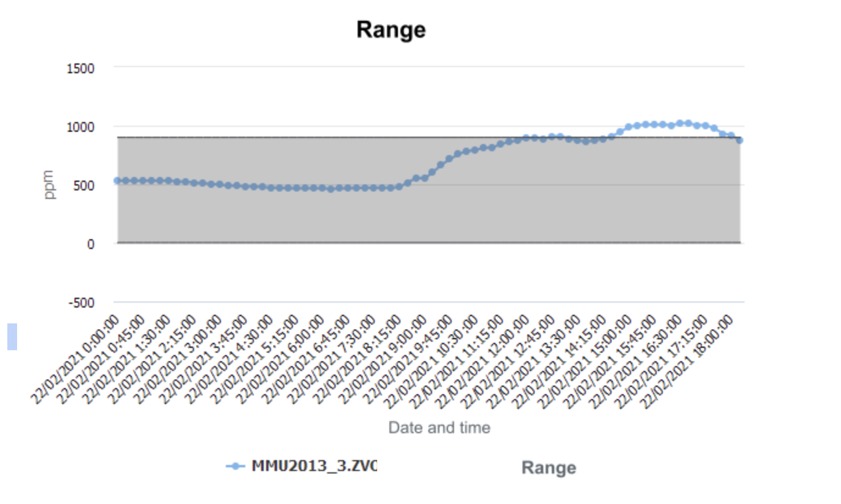The height and width of the screenshot is (504, 841).
Task: Click the last data point of the series
Action: tap(740, 140)
